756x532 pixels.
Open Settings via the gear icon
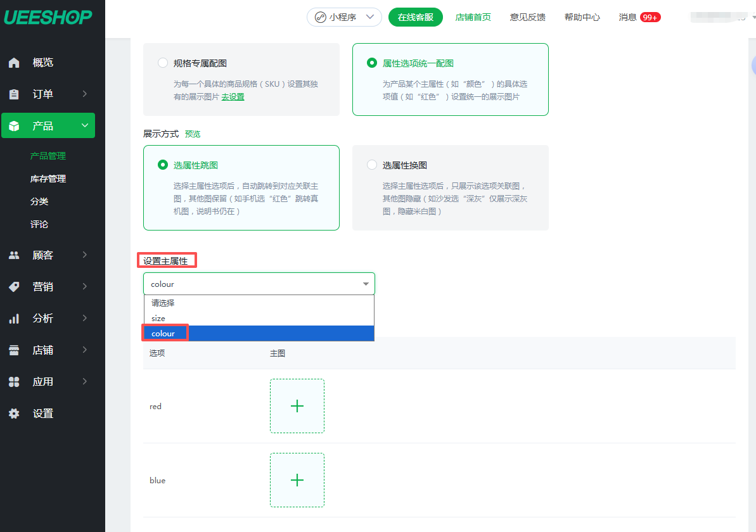point(14,414)
